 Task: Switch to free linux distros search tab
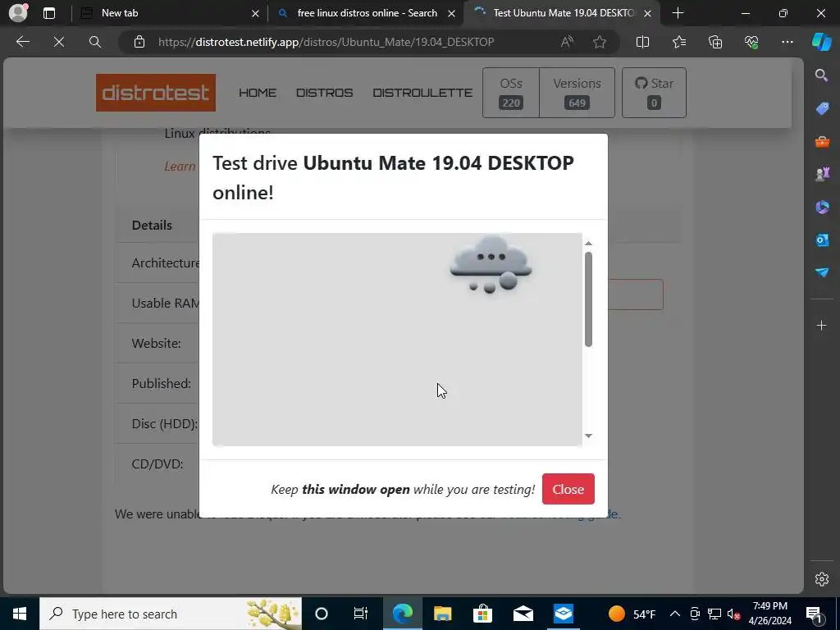coord(366,13)
